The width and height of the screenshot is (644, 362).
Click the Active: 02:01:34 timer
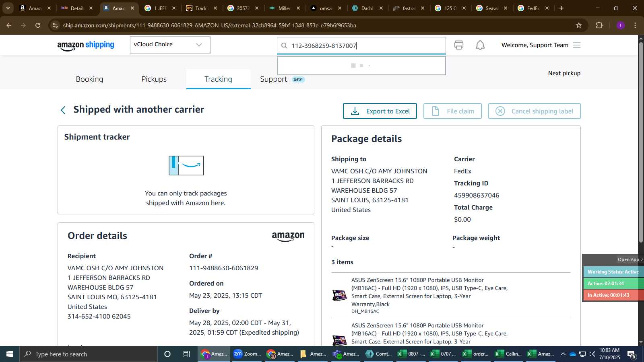613,283
